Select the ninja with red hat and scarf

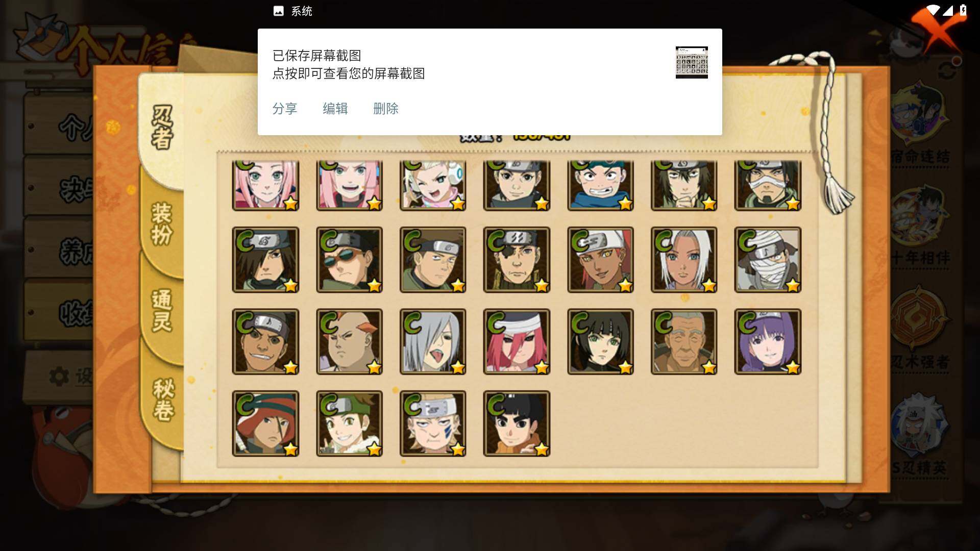click(x=265, y=423)
